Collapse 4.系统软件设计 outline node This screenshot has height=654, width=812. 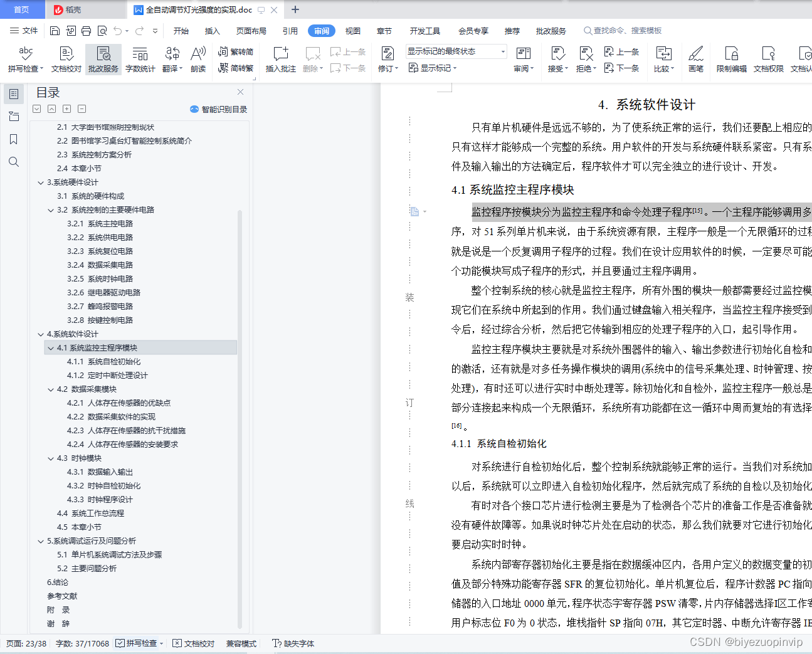[x=41, y=334]
